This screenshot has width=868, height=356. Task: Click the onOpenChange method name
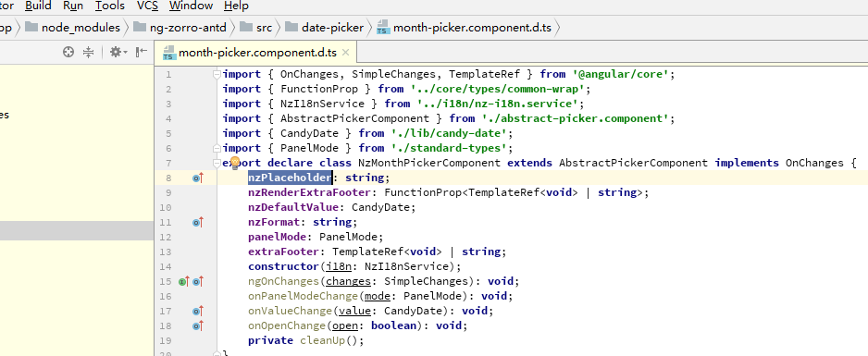point(287,325)
